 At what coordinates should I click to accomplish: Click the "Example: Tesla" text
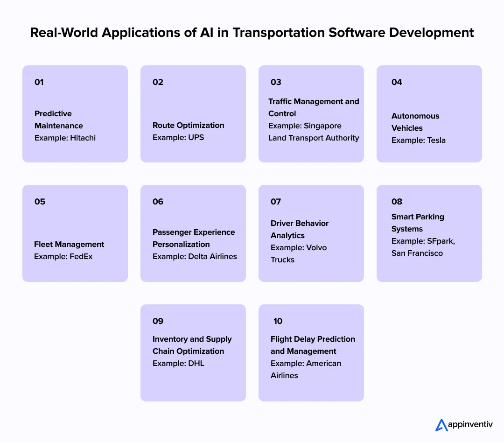pyautogui.click(x=419, y=140)
